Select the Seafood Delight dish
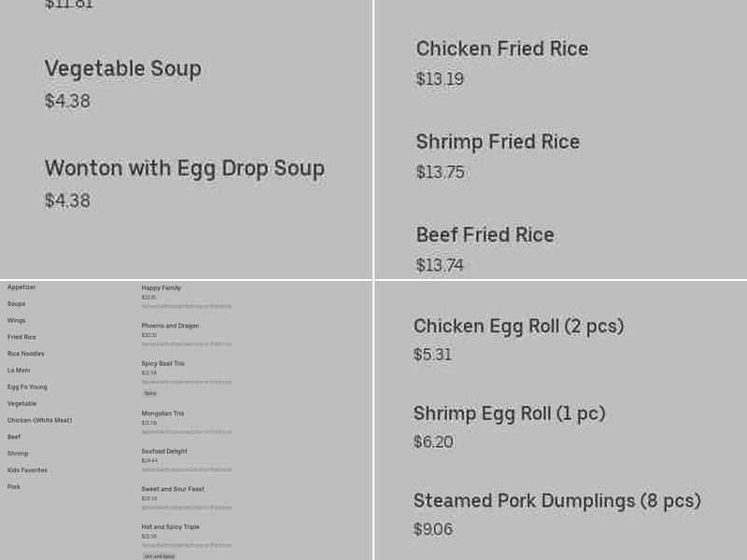 click(x=164, y=451)
